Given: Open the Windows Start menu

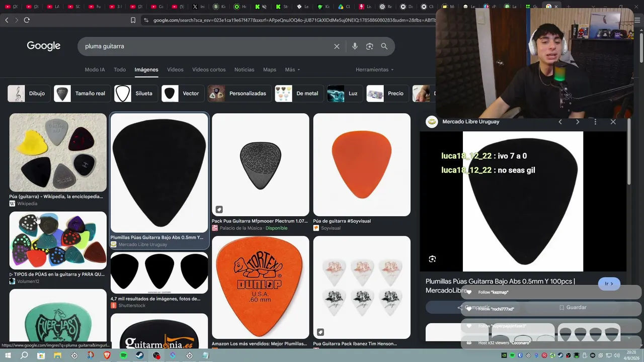Looking at the screenshot, I should pyautogui.click(x=8, y=355).
